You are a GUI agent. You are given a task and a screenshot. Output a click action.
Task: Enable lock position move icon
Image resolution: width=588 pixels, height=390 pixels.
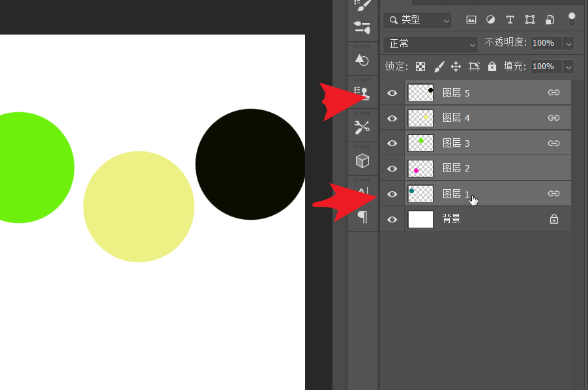point(456,67)
